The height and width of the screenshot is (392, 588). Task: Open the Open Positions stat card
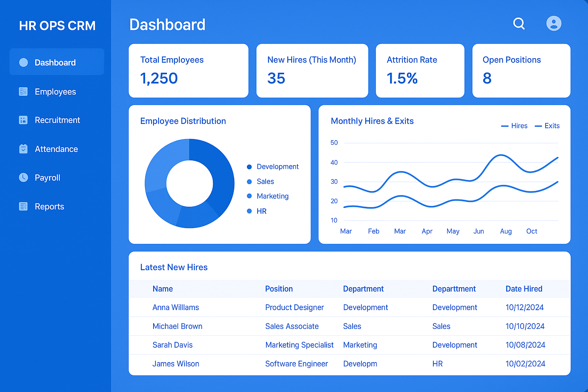click(x=521, y=71)
